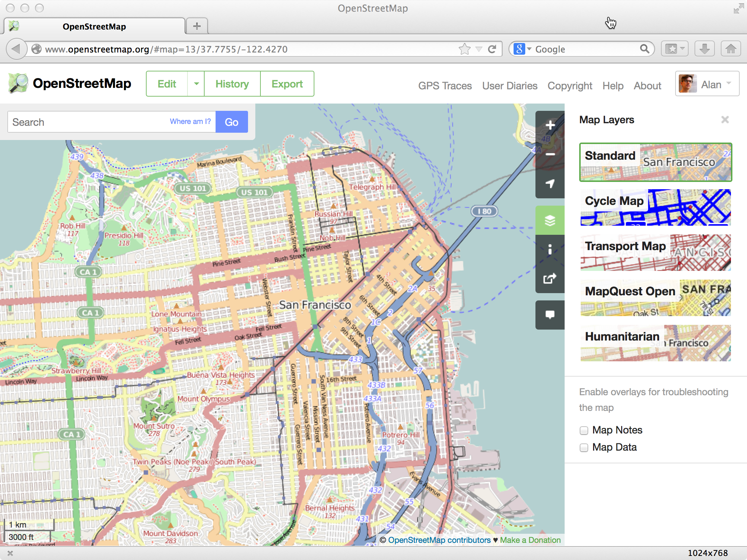Toggle the map layers stack icon

tap(550, 220)
